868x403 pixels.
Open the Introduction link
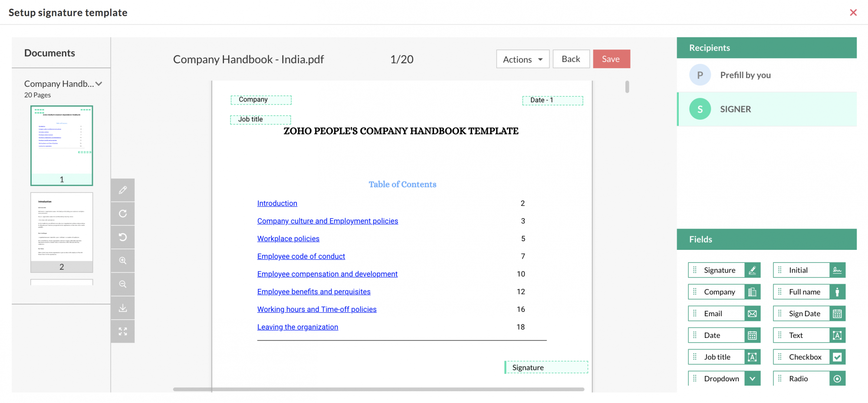pyautogui.click(x=277, y=203)
